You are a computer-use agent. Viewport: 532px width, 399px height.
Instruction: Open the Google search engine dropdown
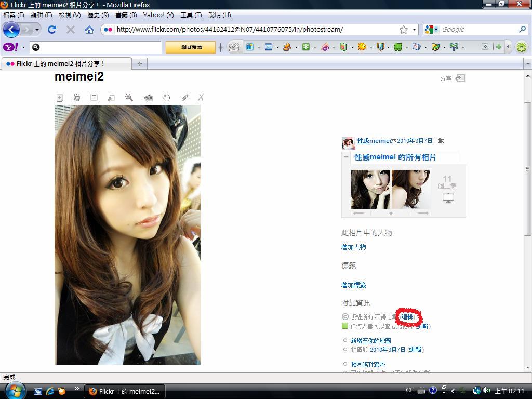436,30
